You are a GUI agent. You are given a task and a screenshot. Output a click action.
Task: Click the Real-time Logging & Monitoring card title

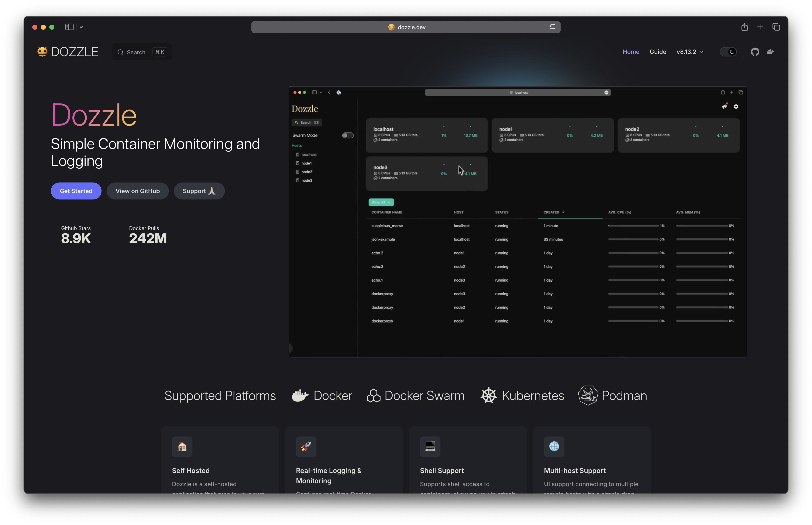pos(328,476)
